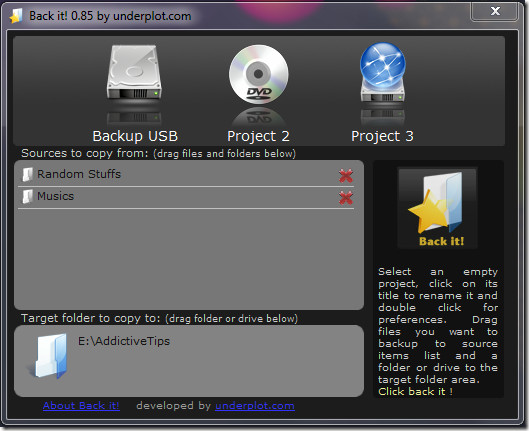Select the Backup USB hard drive icon
This screenshot has width=529, height=431.
(x=134, y=72)
